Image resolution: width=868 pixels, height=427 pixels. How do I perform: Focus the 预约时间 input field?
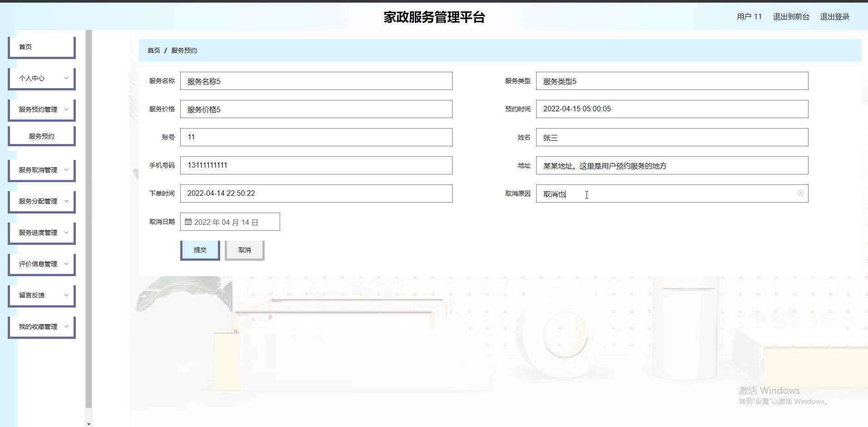672,109
